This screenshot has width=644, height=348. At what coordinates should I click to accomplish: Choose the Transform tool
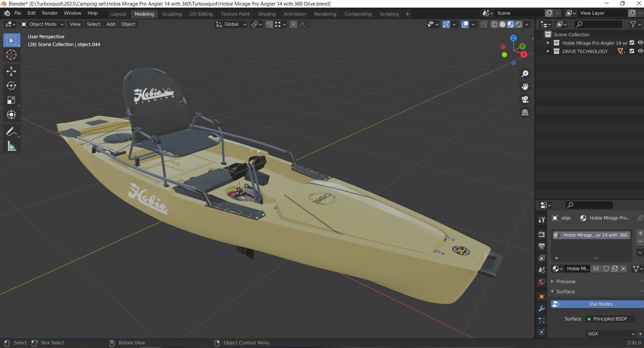click(11, 115)
